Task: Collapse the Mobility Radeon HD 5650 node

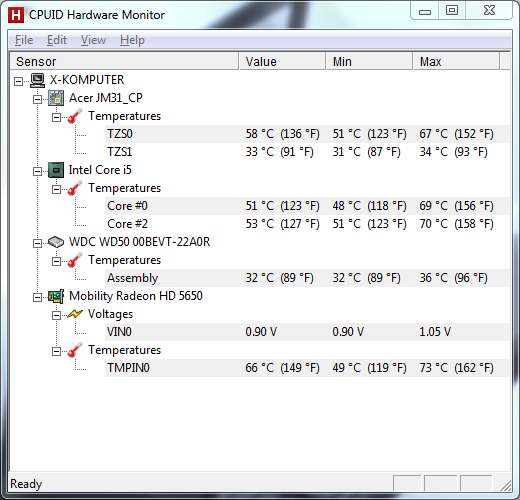Action: click(37, 297)
